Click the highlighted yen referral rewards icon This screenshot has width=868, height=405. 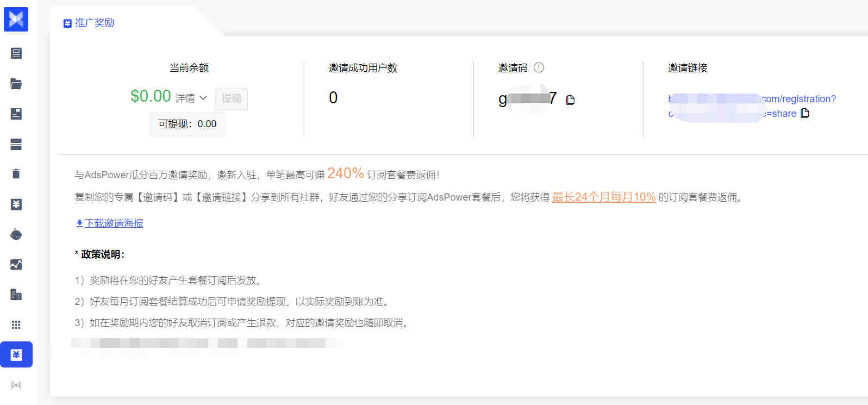coord(16,354)
